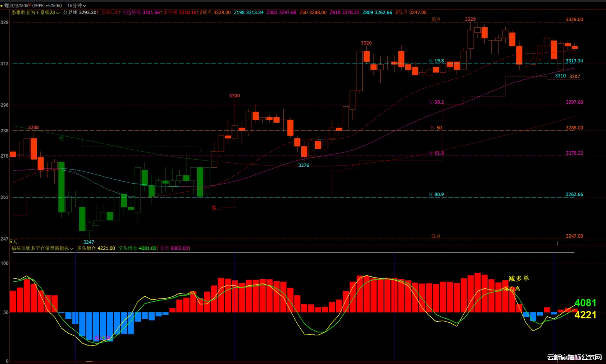Image resolution: width=606 pixels, height=364 pixels.
Task: Click the yellow dot beside 螺纹钢2505
Action: pos(2,6)
